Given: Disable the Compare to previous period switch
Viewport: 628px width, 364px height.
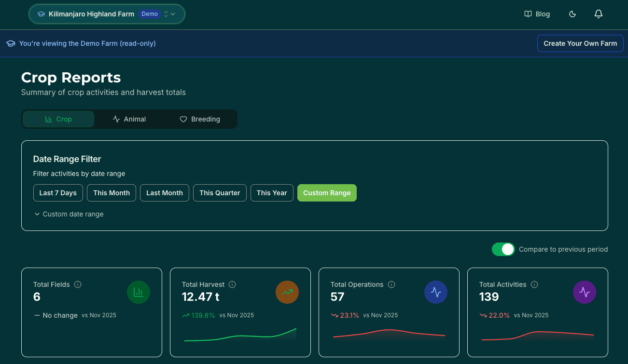Looking at the screenshot, I should pos(503,249).
